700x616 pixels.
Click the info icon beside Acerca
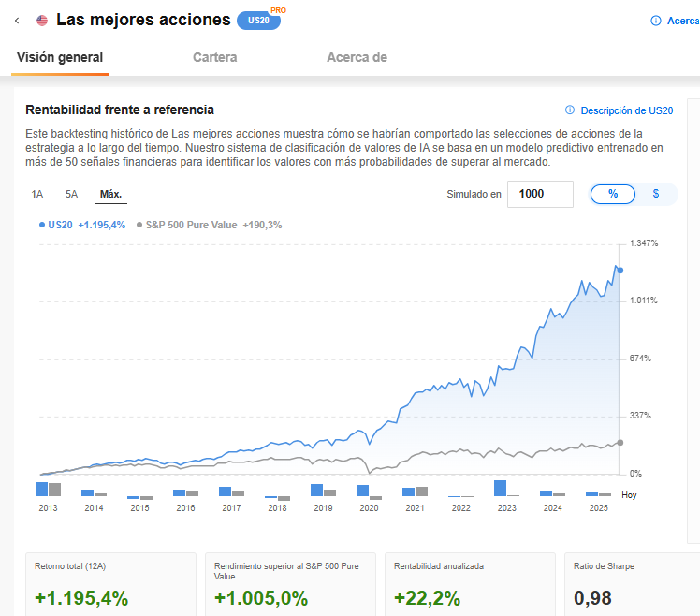[656, 21]
